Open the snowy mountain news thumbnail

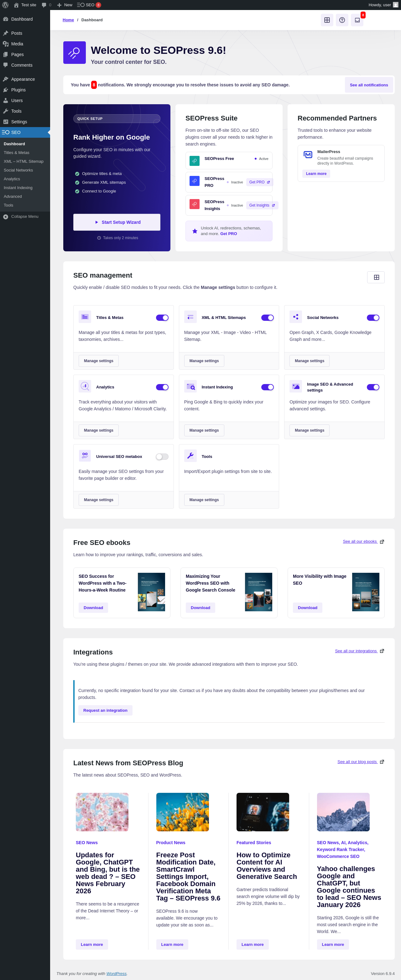coord(343,812)
